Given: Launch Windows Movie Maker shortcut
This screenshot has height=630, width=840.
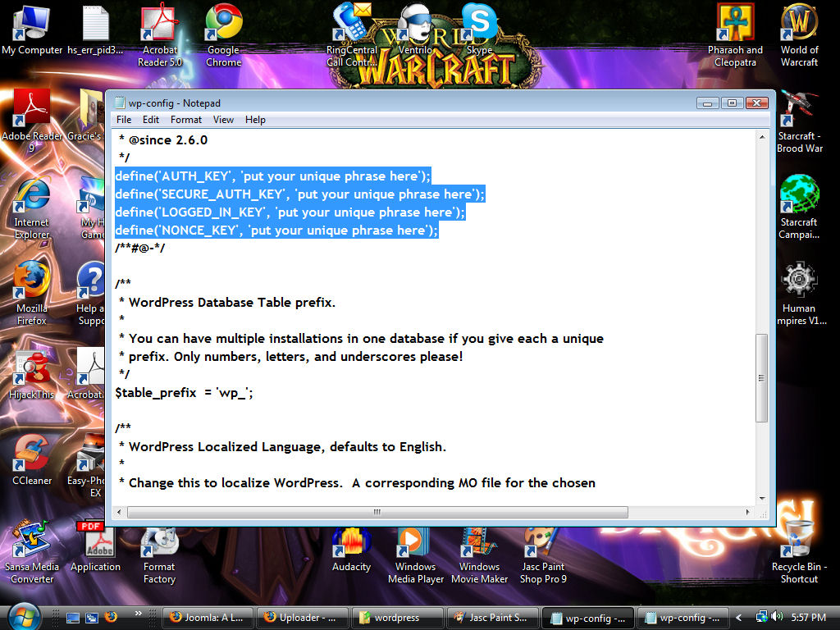Looking at the screenshot, I should click(479, 555).
